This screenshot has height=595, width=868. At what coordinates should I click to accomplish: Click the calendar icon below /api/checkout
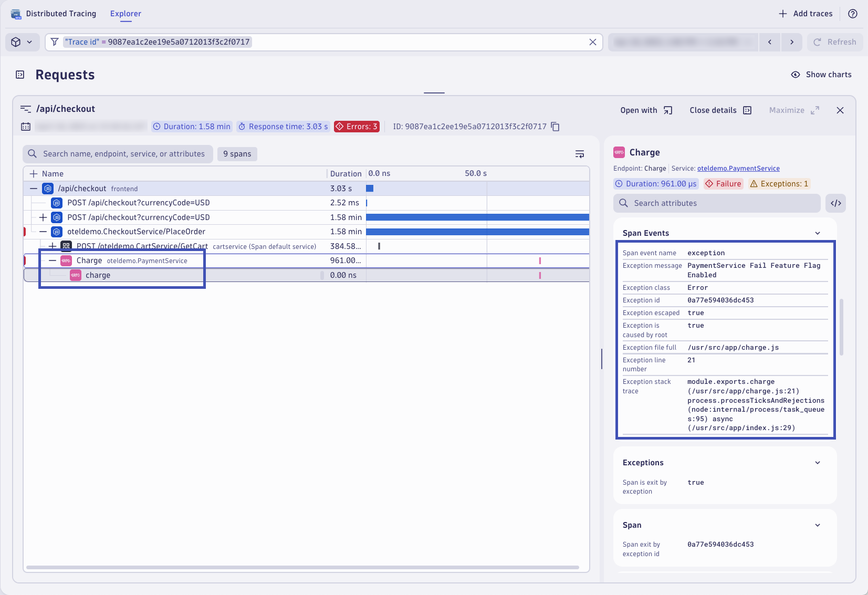tap(26, 127)
